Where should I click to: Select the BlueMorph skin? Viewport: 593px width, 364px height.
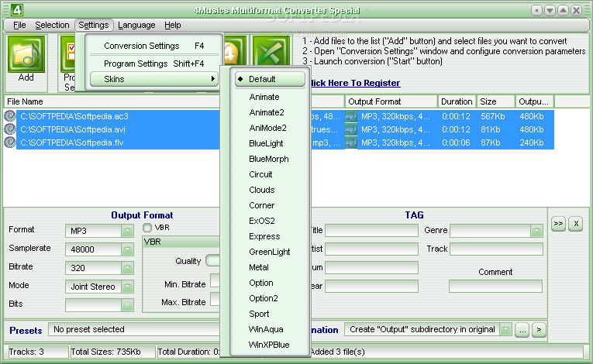(270, 159)
